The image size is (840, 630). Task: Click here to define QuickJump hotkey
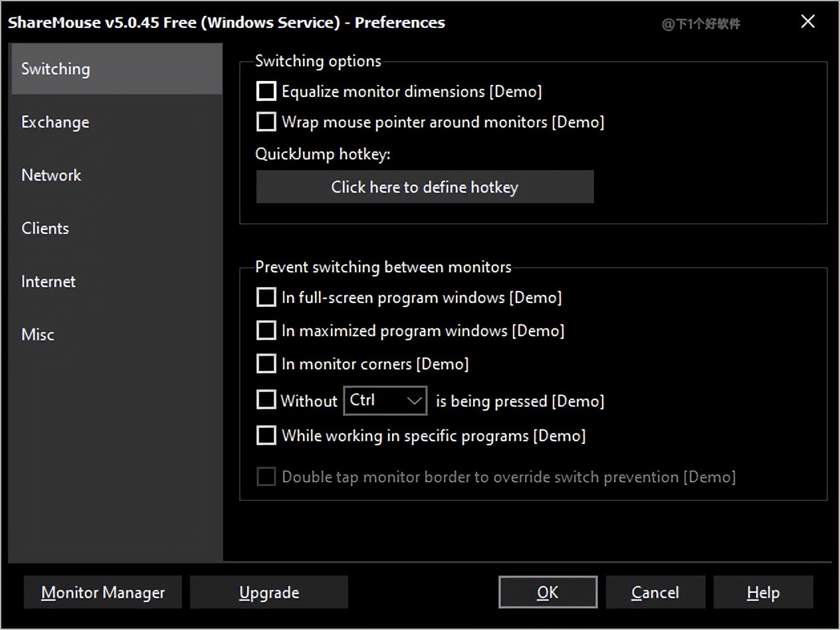pos(425,187)
